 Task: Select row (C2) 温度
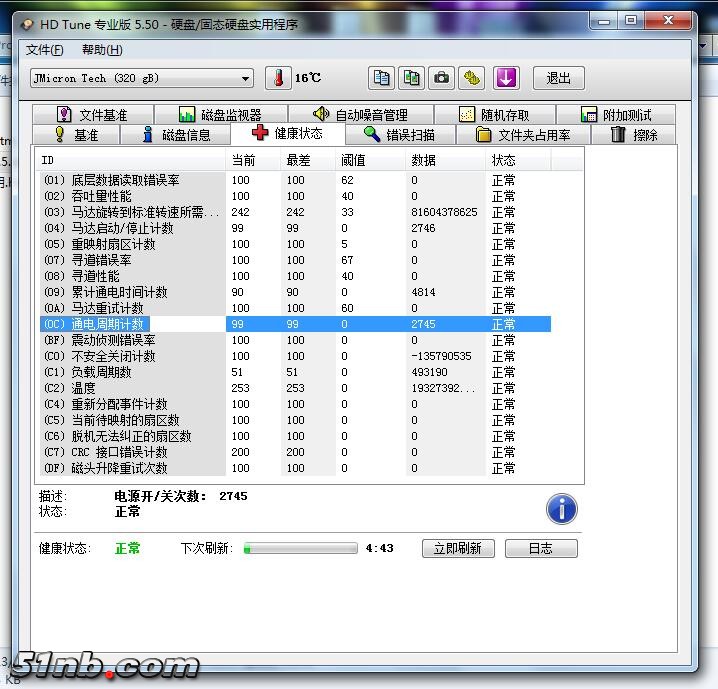coord(295,388)
